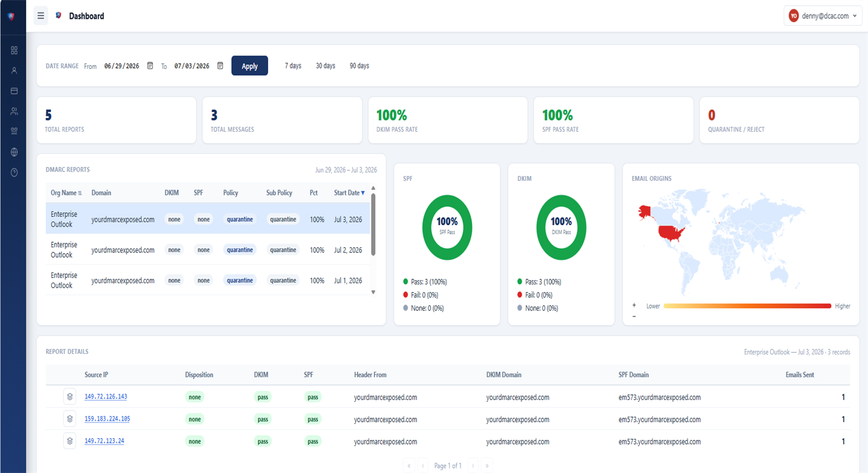Click the red Fail legend dot under DKIM
The height and width of the screenshot is (473, 868).
tap(520, 295)
